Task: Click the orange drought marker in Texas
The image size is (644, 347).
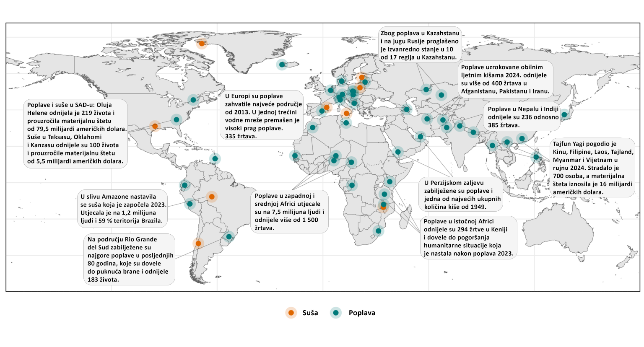Action: pyautogui.click(x=155, y=126)
